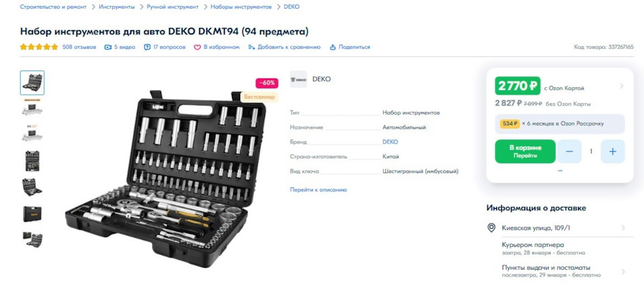Image resolution: width=644 pixels, height=304 pixels.
Task: Click the Ozon Рассрочку installment banner
Action: coord(559,123)
